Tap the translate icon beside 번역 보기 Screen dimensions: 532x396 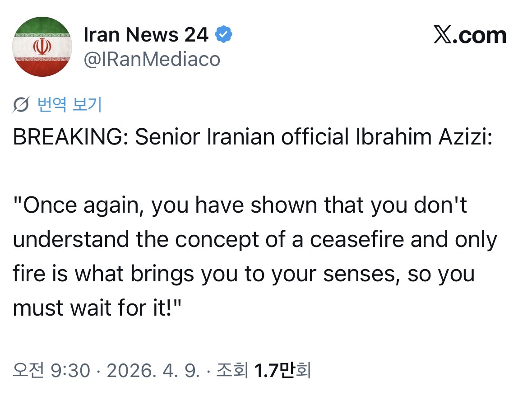[x=22, y=105]
